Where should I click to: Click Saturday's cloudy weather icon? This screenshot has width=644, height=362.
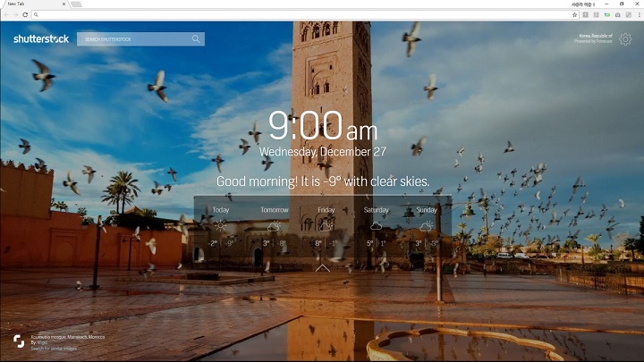tap(376, 226)
